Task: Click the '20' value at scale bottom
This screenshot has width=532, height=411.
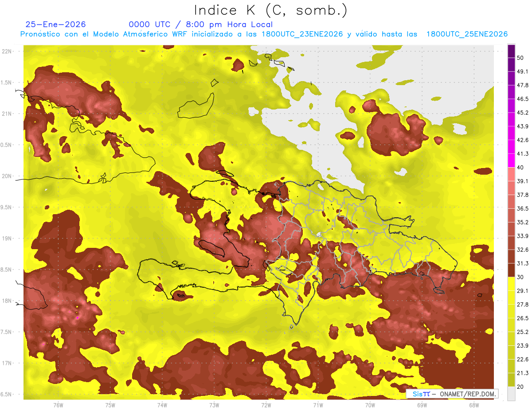Action: (520, 387)
